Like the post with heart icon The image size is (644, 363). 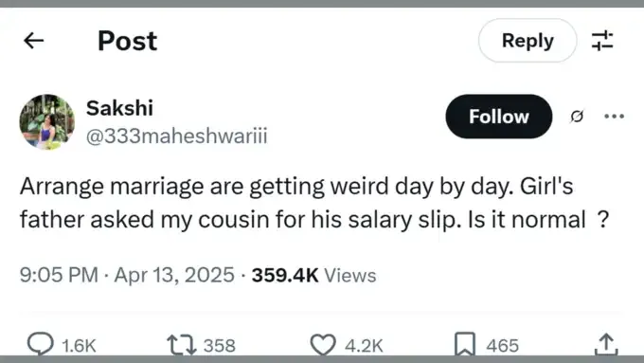tap(323, 344)
